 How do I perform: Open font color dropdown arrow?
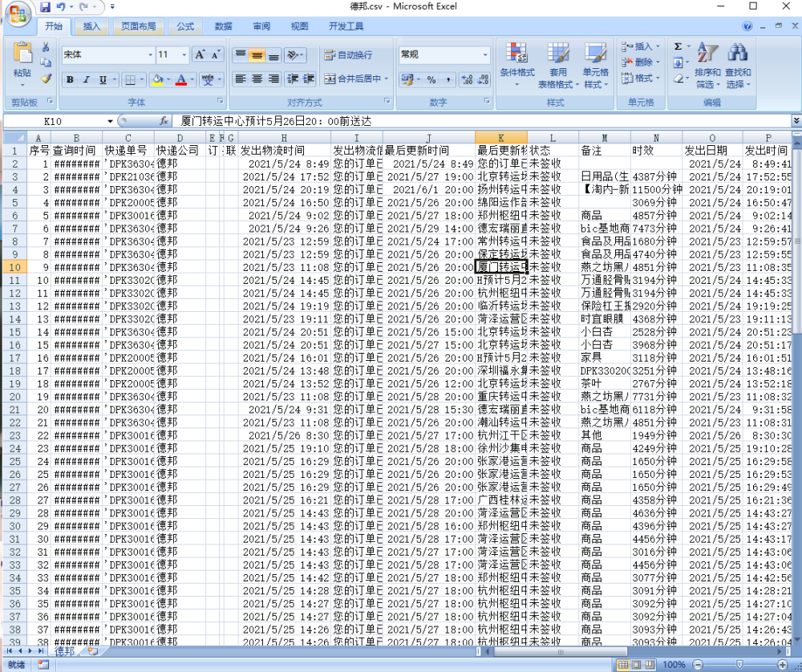pos(192,79)
